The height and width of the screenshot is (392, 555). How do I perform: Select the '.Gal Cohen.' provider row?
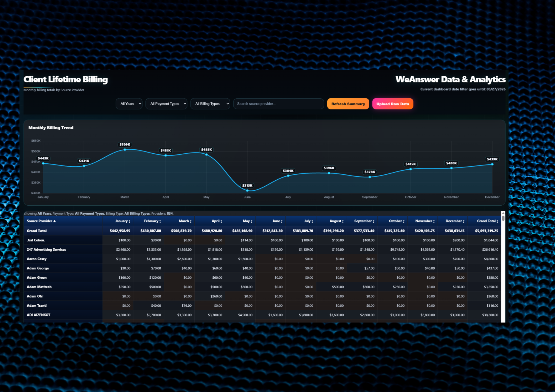[262, 240]
